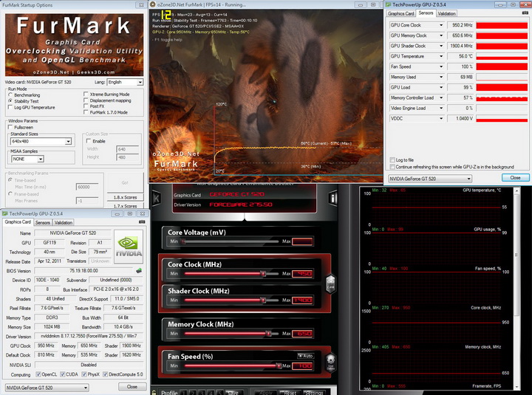Select the Stability Test radio button
The width and height of the screenshot is (532, 395).
pos(10,101)
